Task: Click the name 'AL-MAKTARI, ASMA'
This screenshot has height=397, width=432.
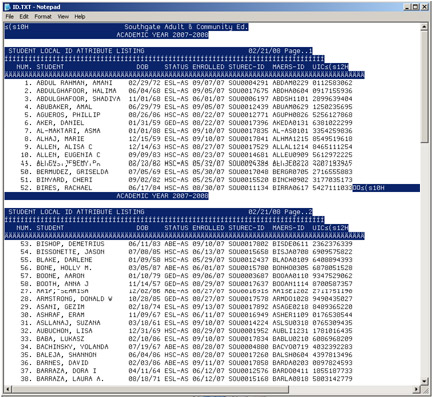Action: 68,131
